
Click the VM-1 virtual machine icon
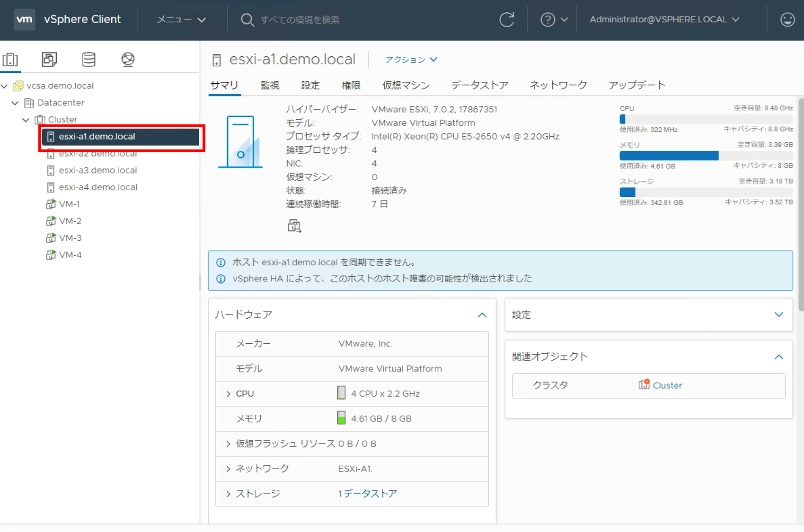coord(51,204)
